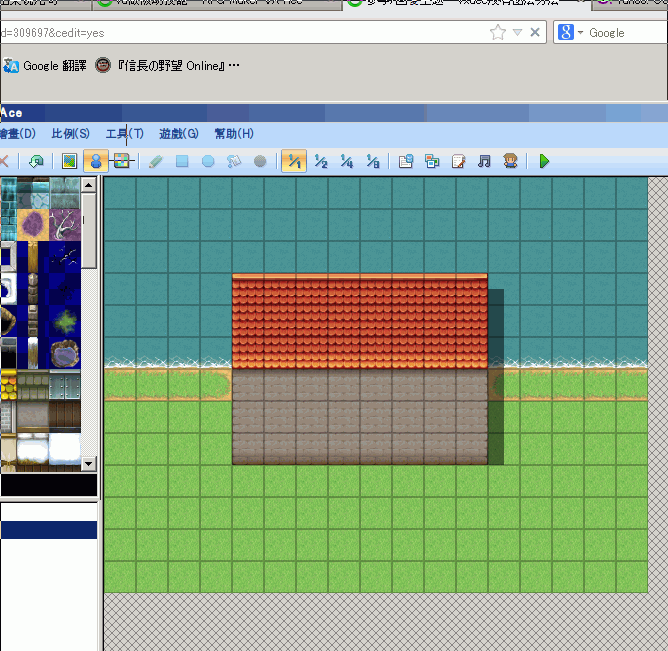This screenshot has width=668, height=651.
Task: Set map zoom to 1/1 scale
Action: [x=294, y=161]
